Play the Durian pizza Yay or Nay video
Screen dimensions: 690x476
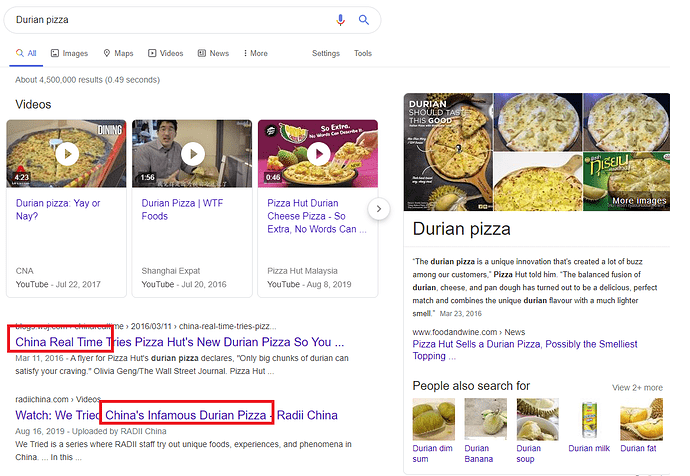coord(66,154)
